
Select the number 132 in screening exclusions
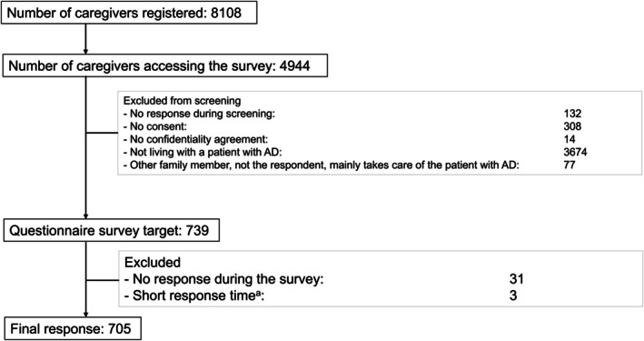point(572,114)
